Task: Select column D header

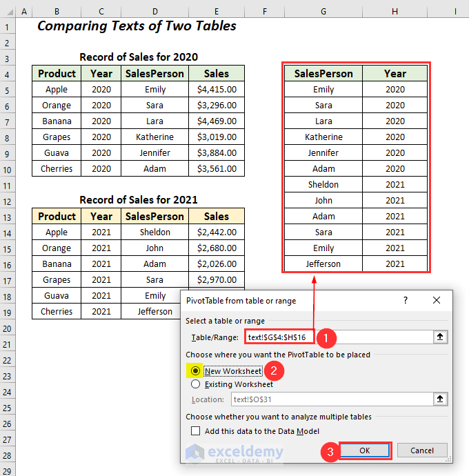Action: pos(154,12)
